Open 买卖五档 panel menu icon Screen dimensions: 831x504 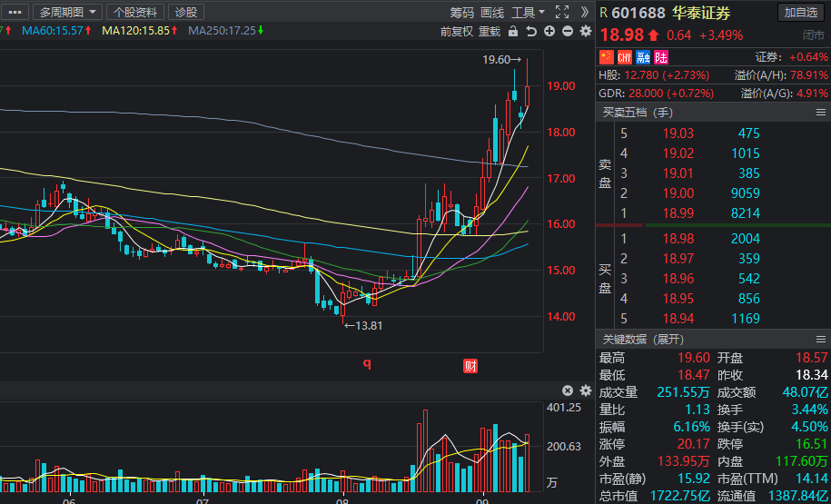pos(820,113)
